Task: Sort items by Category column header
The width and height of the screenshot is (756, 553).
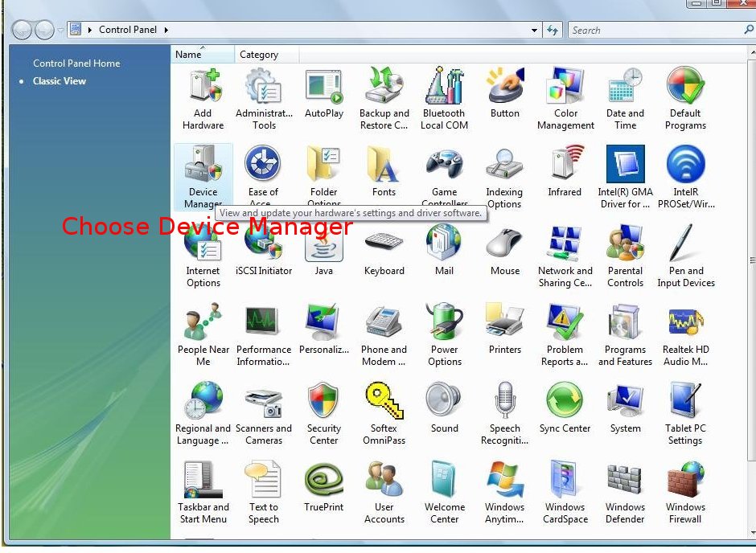Action: [266, 55]
